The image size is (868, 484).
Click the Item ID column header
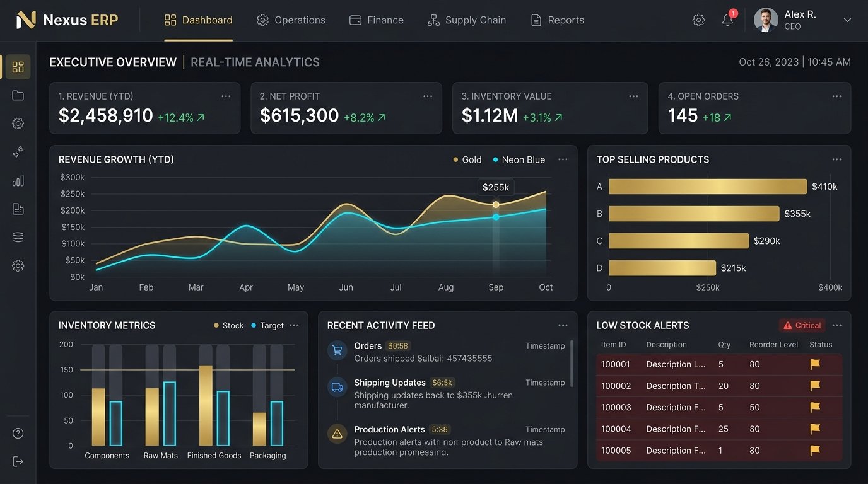613,345
